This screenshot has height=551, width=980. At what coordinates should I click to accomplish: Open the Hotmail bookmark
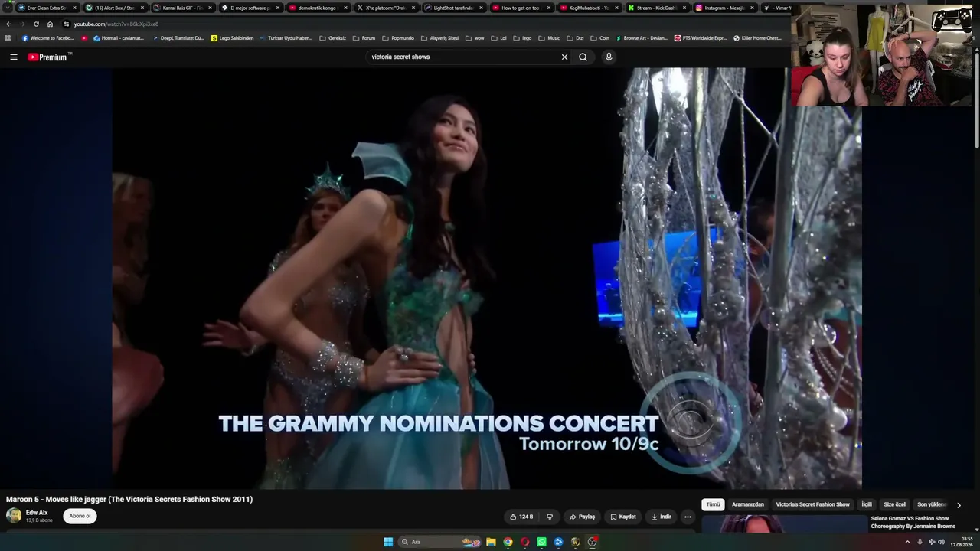point(117,38)
